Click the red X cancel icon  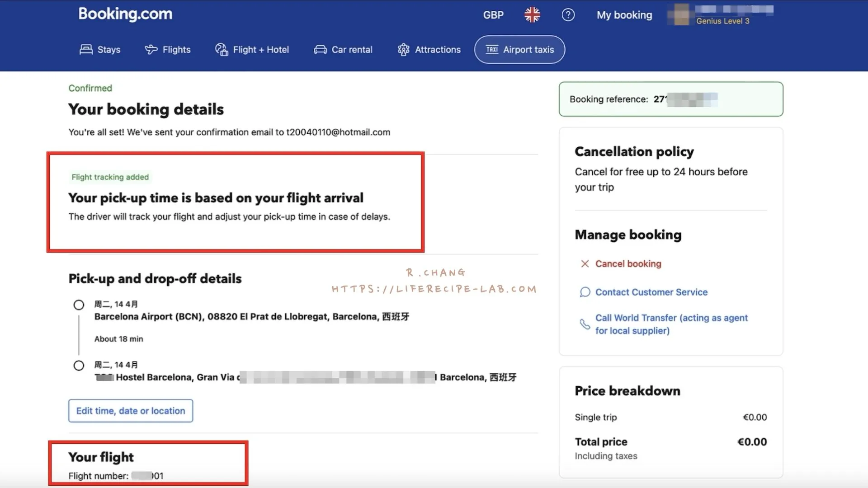[x=585, y=264]
